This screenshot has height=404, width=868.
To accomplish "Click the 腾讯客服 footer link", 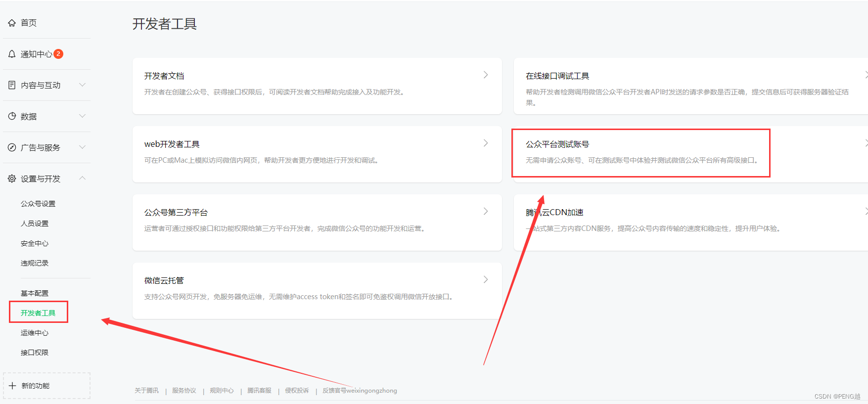I will [x=259, y=391].
